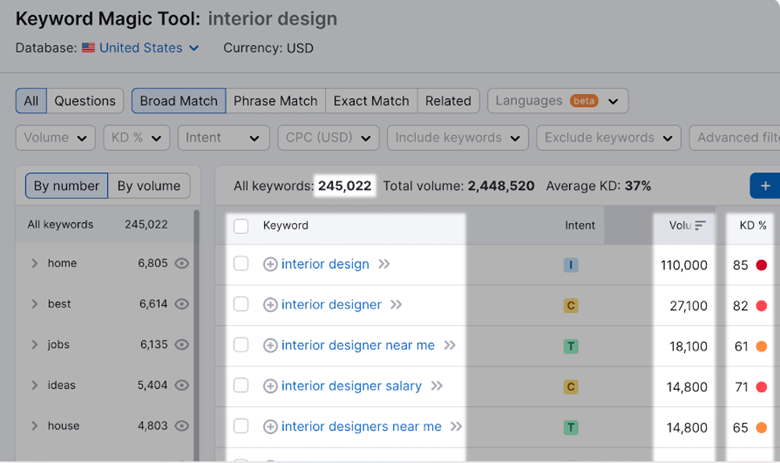Click the beta badge on Languages
This screenshot has width=780, height=463.
pos(584,101)
